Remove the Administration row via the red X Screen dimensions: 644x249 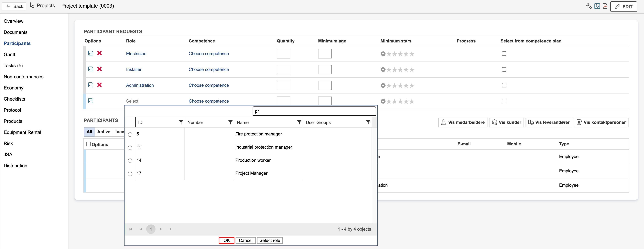coord(99,85)
